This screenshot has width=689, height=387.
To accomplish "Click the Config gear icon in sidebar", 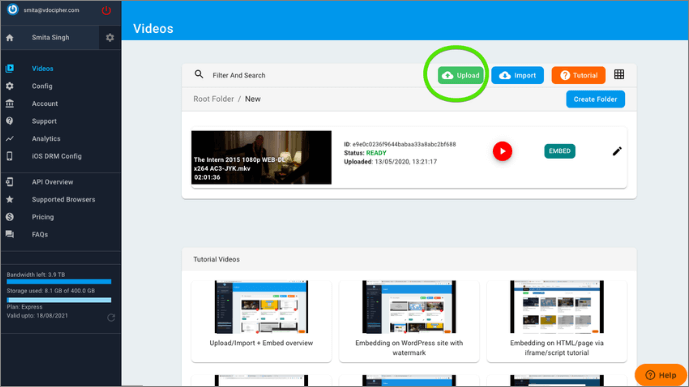I will 10,86.
